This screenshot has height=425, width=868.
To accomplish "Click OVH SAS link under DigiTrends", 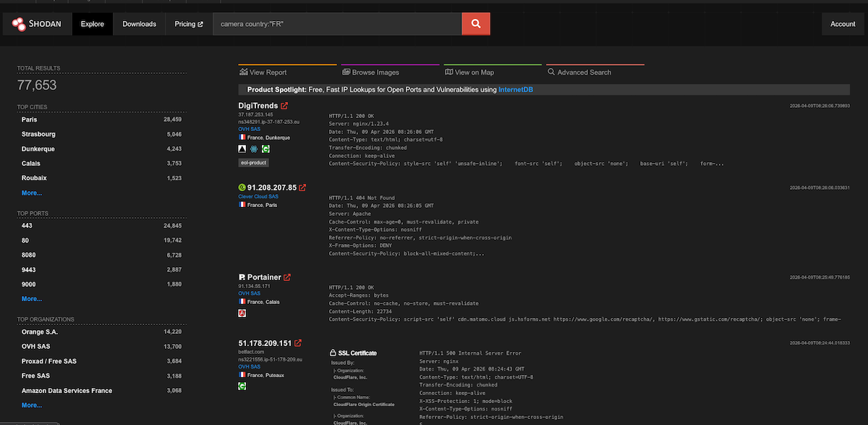I will tap(250, 128).
